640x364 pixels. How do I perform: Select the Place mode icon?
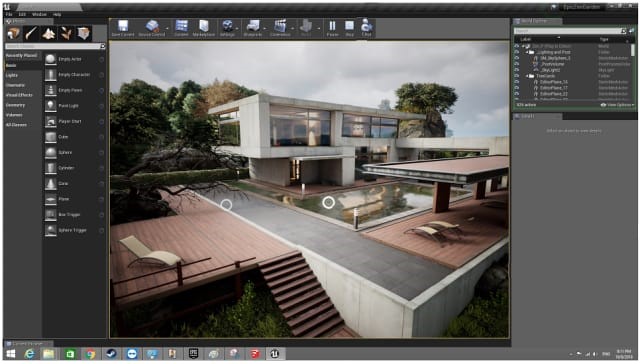click(13, 33)
